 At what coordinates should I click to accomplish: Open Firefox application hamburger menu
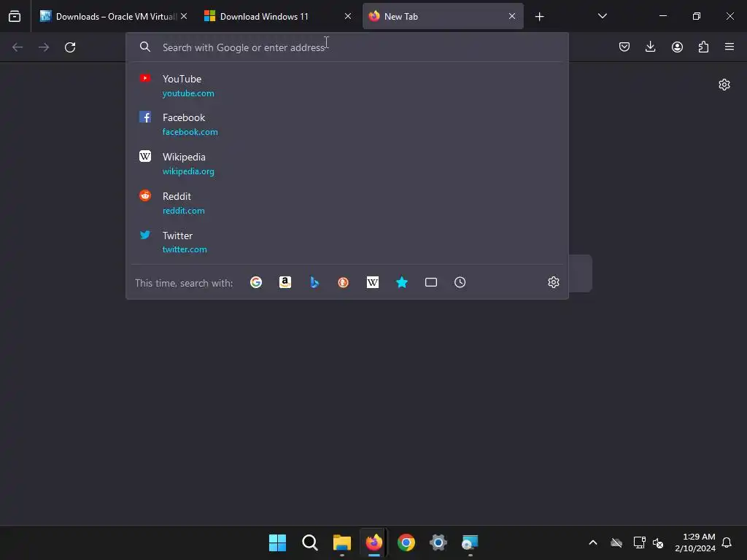click(x=729, y=47)
